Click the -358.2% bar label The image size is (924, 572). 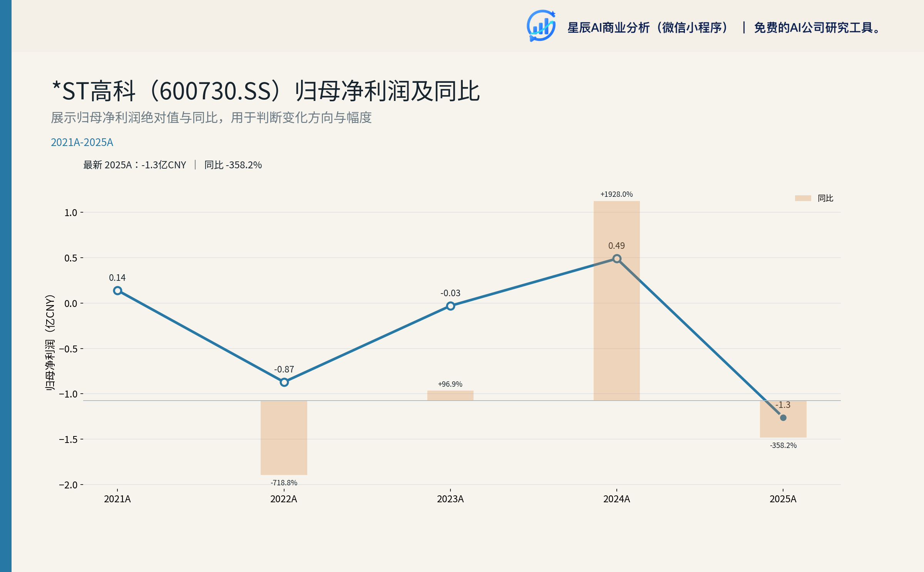[x=783, y=445]
